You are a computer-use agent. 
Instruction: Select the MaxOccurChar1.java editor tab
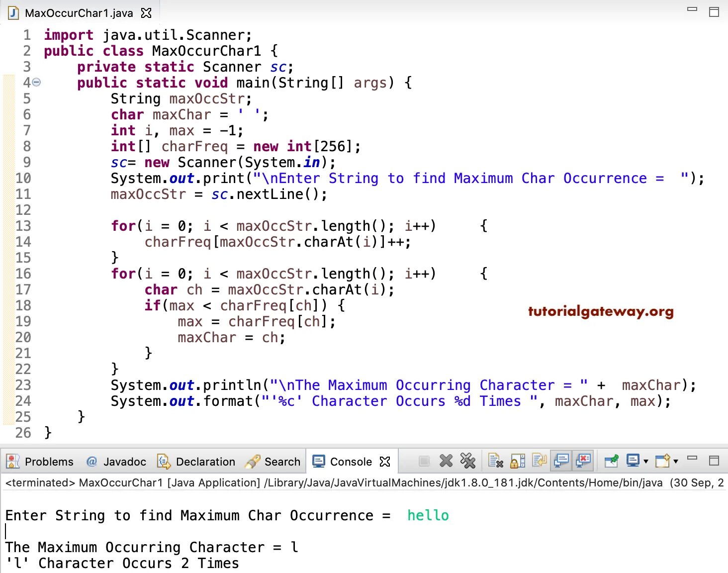[x=80, y=13]
